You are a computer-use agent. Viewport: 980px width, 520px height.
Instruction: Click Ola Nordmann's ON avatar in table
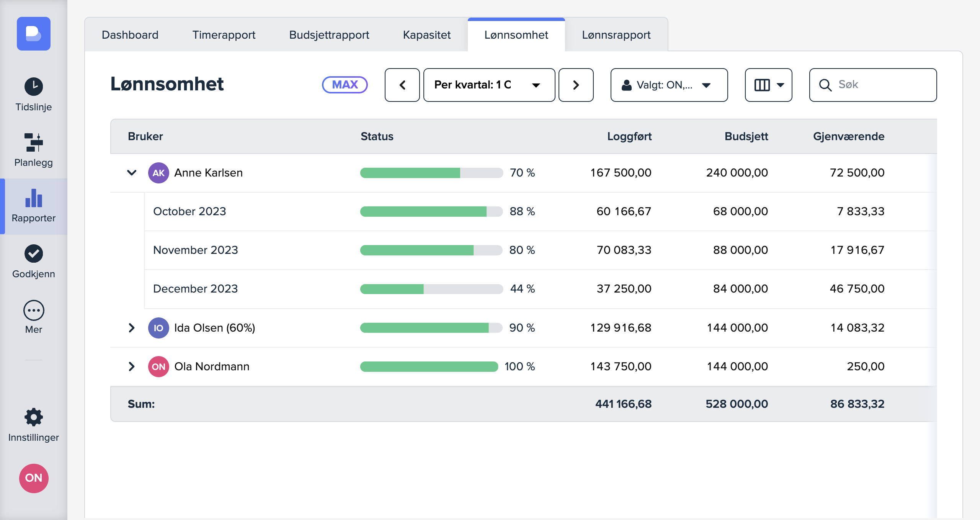pos(158,366)
